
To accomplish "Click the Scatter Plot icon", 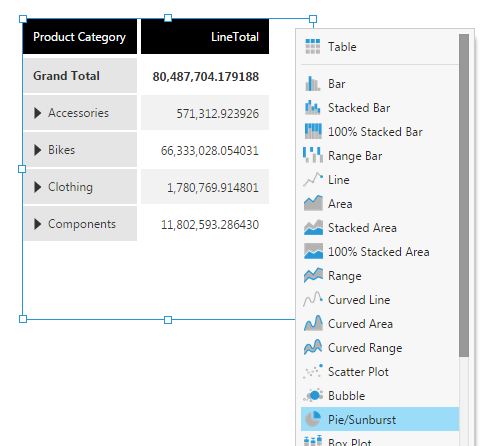I will [313, 371].
